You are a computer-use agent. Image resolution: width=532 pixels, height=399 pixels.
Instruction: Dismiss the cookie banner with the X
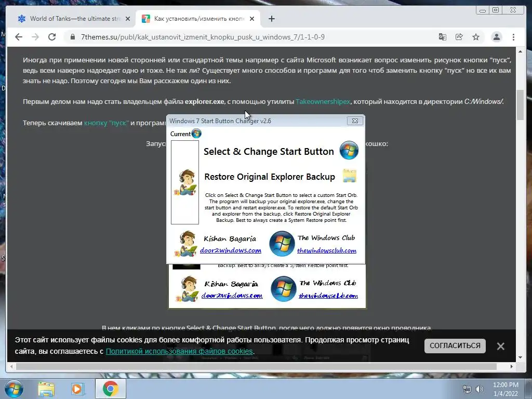pyautogui.click(x=500, y=346)
